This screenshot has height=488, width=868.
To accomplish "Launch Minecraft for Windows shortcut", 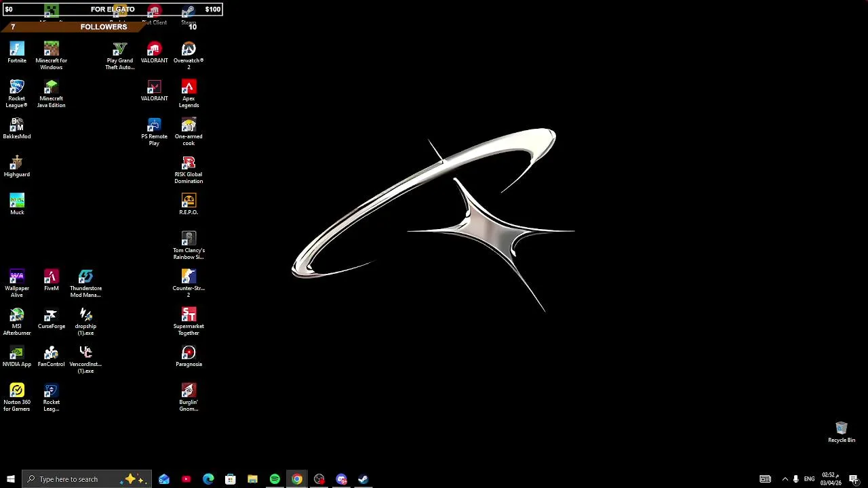I will 51,56.
